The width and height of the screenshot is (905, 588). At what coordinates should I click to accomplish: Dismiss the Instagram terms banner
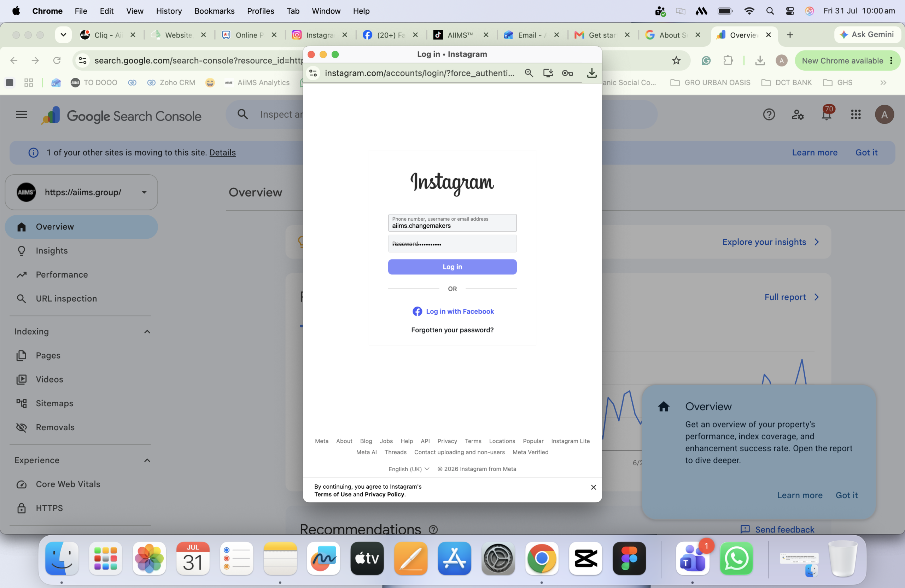click(x=593, y=487)
